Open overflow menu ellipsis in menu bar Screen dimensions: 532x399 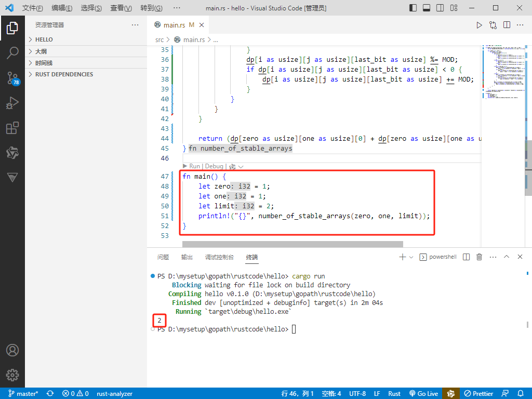pyautogui.click(x=177, y=8)
